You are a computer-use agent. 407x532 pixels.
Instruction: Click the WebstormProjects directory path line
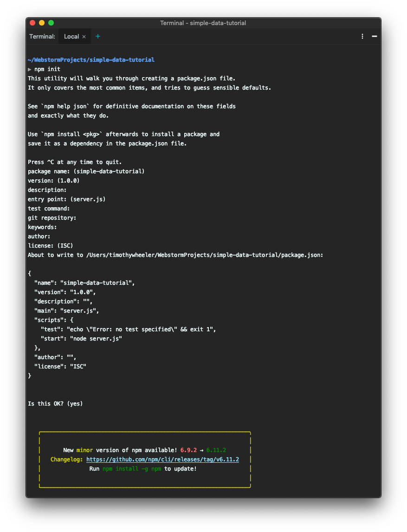91,60
